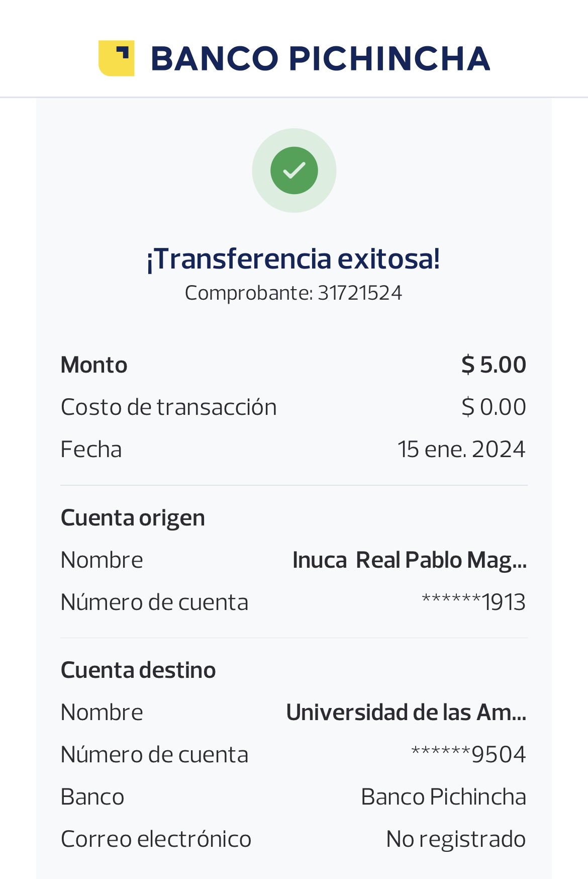Screen dimensions: 588x879
Task: Click the Monto label
Action: (x=94, y=365)
